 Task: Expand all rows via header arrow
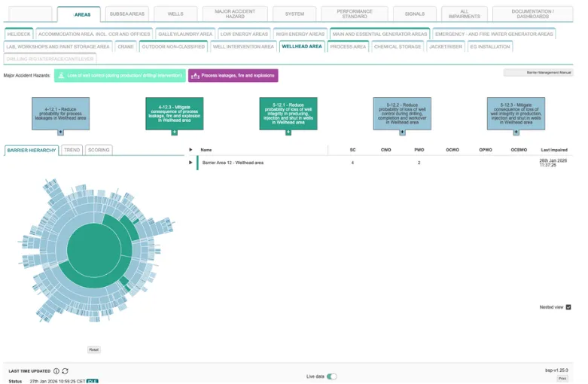coord(190,150)
